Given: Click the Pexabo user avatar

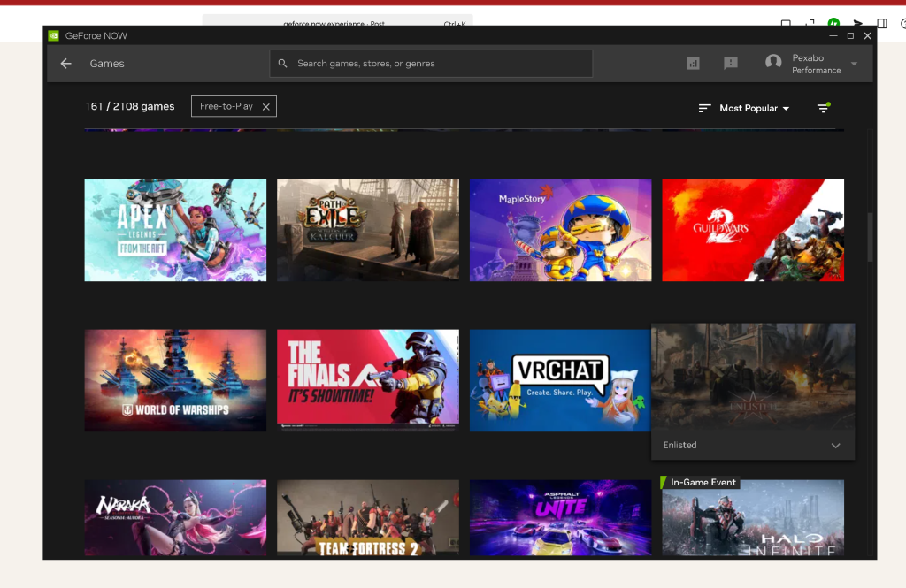Looking at the screenshot, I should tap(773, 62).
